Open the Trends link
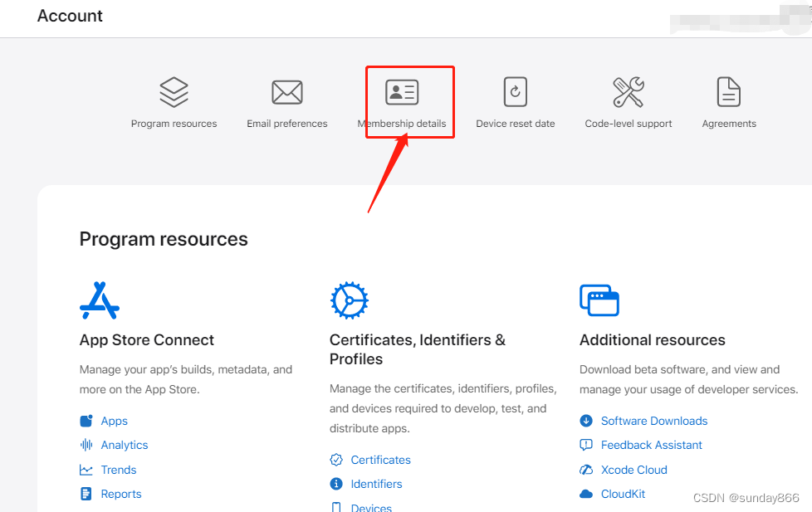The height and width of the screenshot is (512, 812). pos(119,470)
